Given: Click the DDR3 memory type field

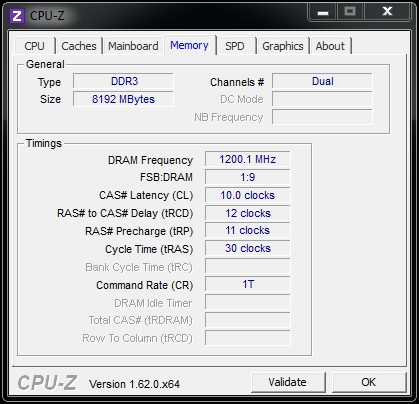Looking at the screenshot, I should pyautogui.click(x=123, y=81).
